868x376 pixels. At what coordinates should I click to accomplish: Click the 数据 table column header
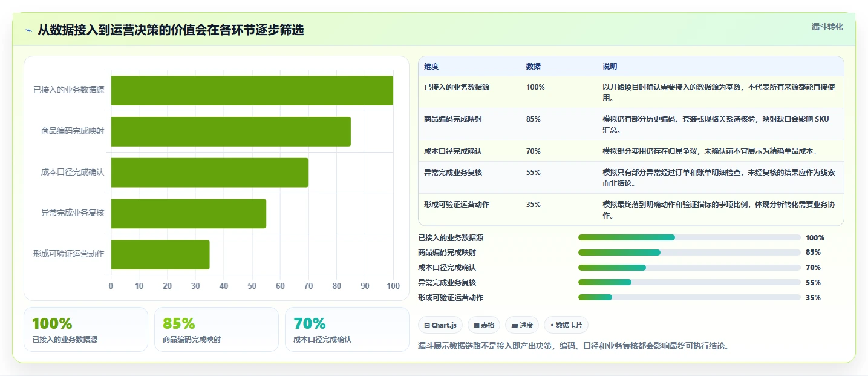[534, 66]
